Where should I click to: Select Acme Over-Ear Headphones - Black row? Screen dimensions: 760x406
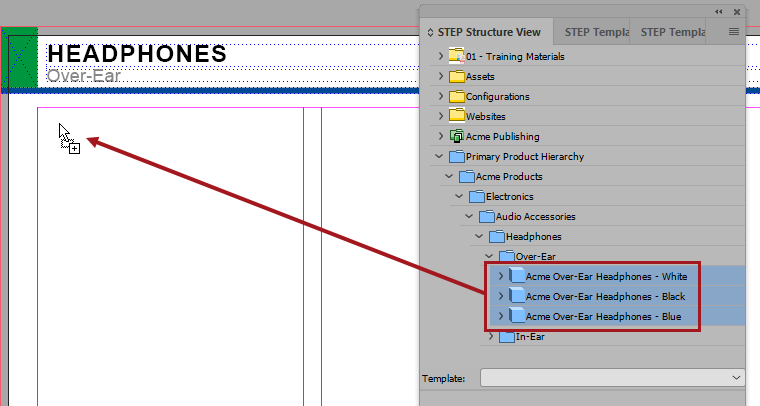tap(617, 296)
